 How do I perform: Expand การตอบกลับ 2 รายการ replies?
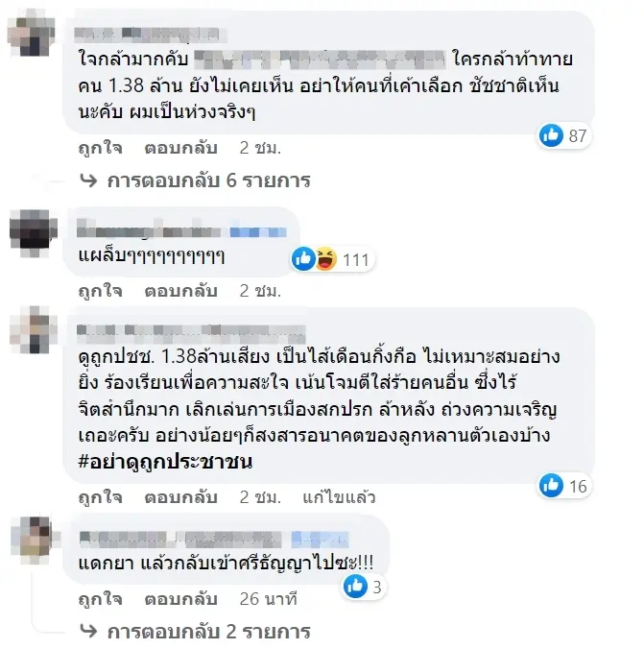pos(195,632)
